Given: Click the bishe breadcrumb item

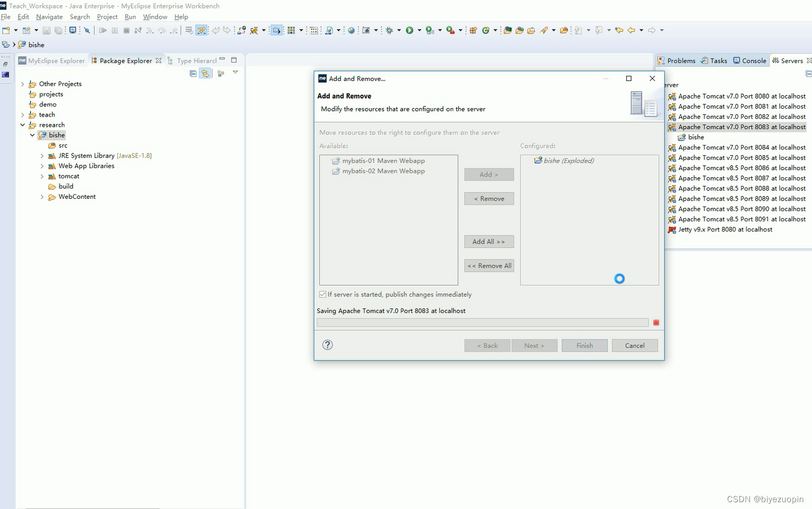Looking at the screenshot, I should click(x=31, y=45).
